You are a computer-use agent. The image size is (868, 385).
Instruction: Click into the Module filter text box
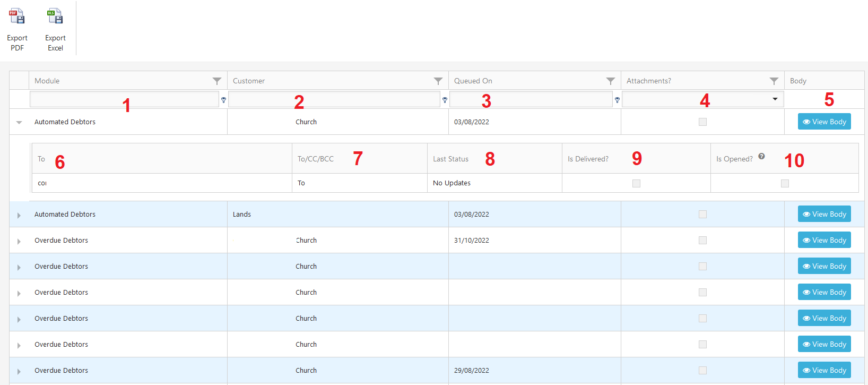click(124, 99)
